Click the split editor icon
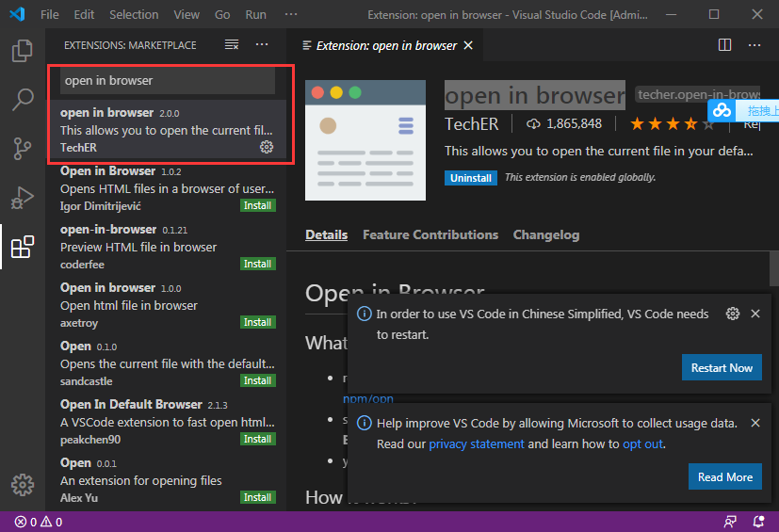Image resolution: width=779 pixels, height=532 pixels. 725,44
